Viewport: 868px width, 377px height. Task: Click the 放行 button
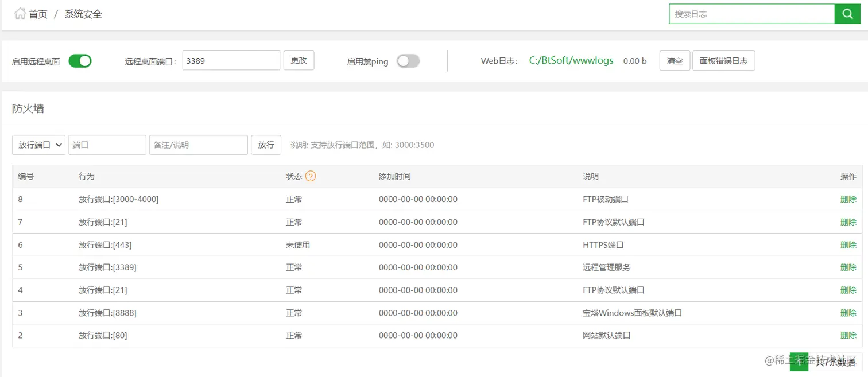[266, 145]
